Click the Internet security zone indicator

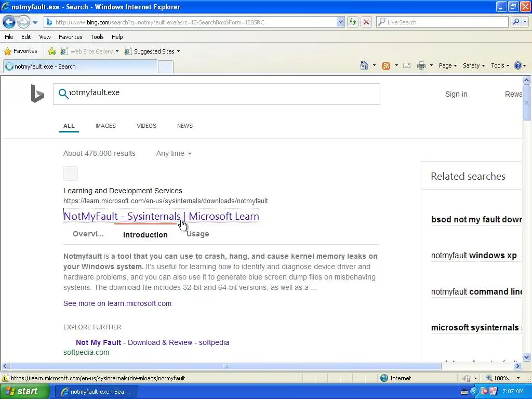point(395,378)
